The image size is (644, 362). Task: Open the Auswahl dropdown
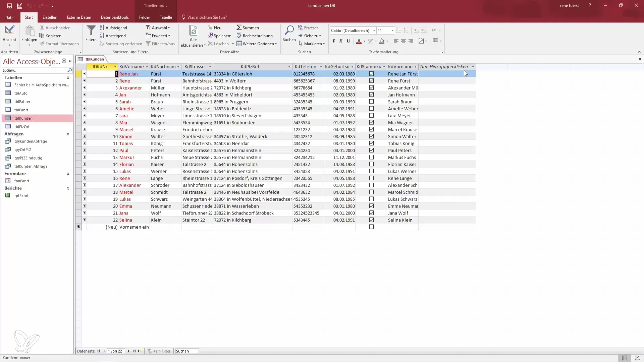[x=158, y=28]
